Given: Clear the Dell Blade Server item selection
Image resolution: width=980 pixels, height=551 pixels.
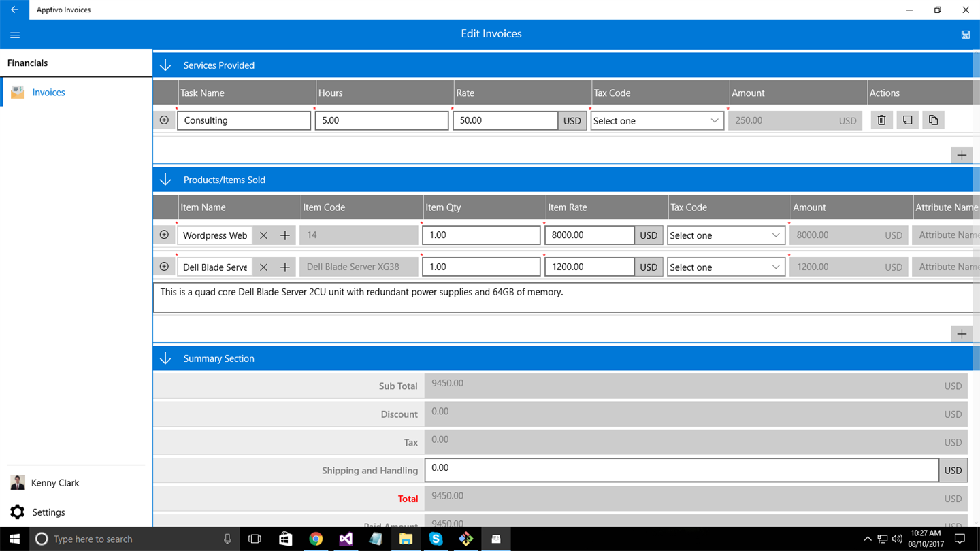Looking at the screenshot, I should point(263,267).
